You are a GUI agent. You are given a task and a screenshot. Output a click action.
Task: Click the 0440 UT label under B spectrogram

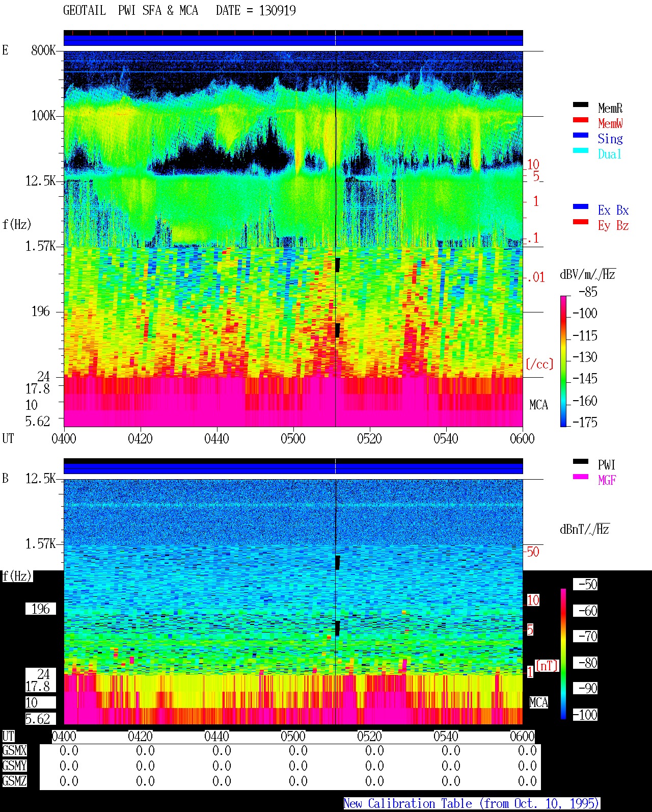tap(216, 737)
